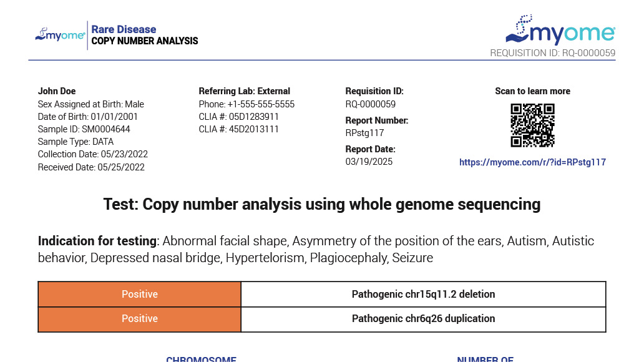Click the report number RPstg117
The height and width of the screenshot is (362, 644).
[x=364, y=133]
